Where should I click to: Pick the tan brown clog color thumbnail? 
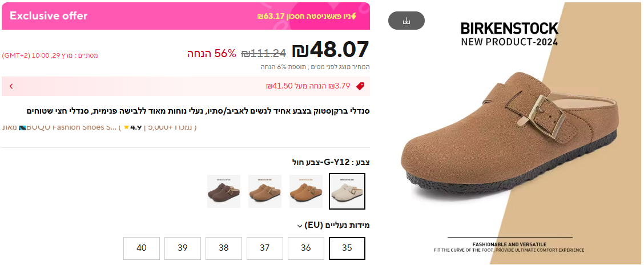click(265, 191)
